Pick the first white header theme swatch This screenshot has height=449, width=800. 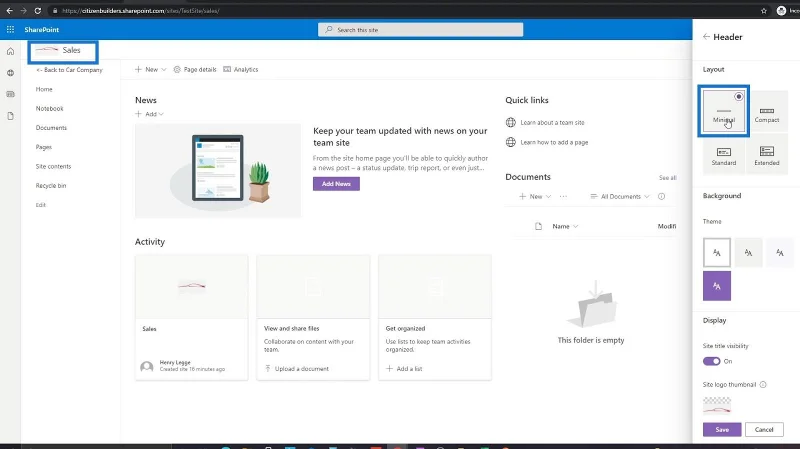716,253
